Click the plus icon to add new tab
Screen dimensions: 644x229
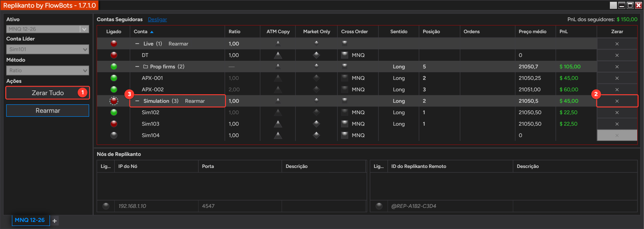point(54,220)
